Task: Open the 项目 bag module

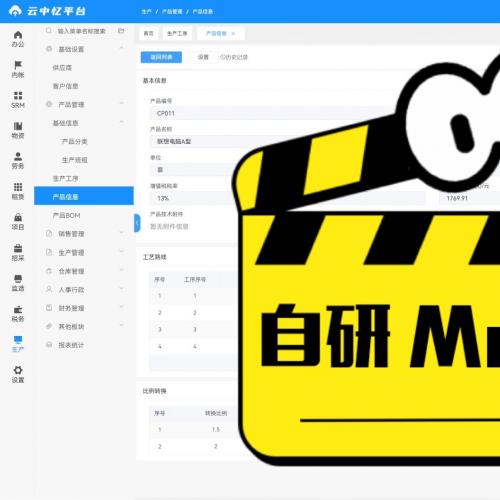Action: click(18, 222)
